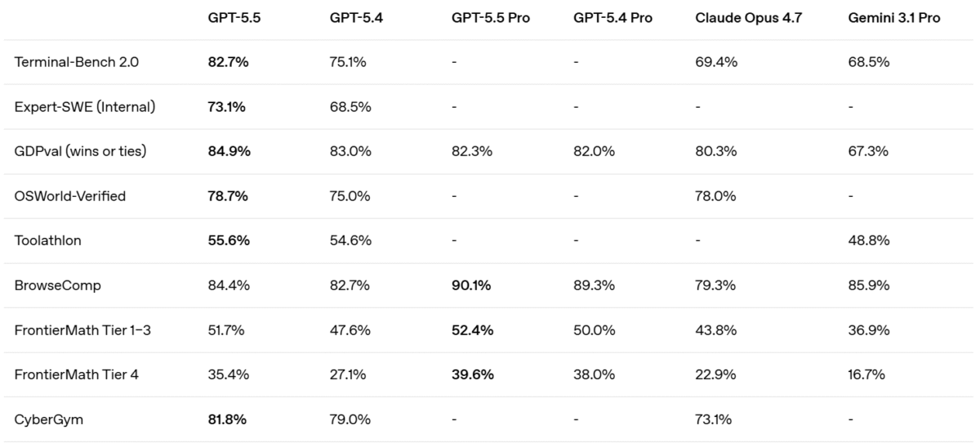Click the Expert-SWE (Internal) row label
The width and height of the screenshot is (980, 448).
pos(85,106)
